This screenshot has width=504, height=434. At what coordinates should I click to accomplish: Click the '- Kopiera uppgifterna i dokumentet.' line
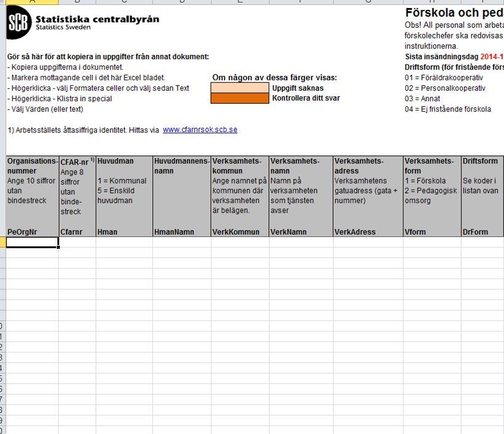[65, 67]
